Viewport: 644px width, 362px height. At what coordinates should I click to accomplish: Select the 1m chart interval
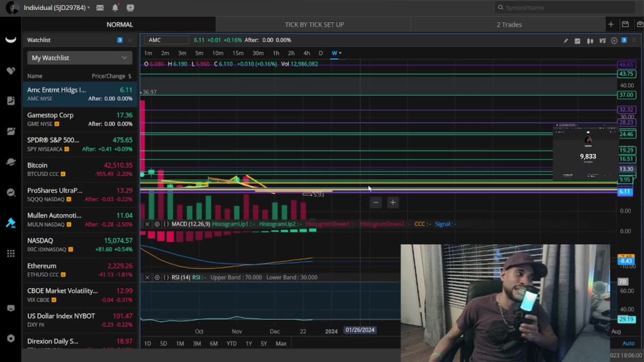tap(148, 53)
